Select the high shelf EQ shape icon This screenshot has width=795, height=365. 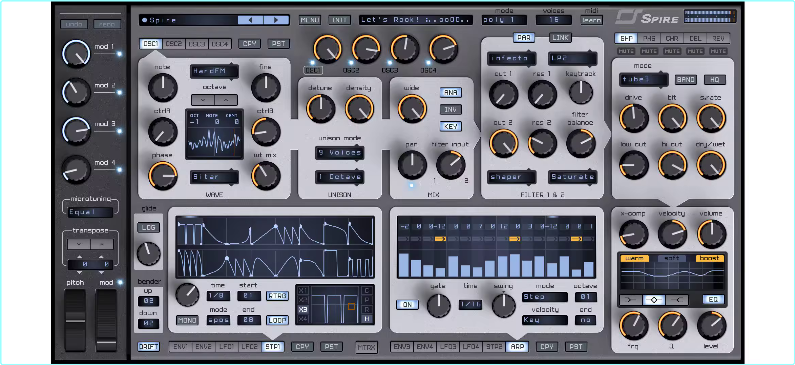[x=677, y=300]
